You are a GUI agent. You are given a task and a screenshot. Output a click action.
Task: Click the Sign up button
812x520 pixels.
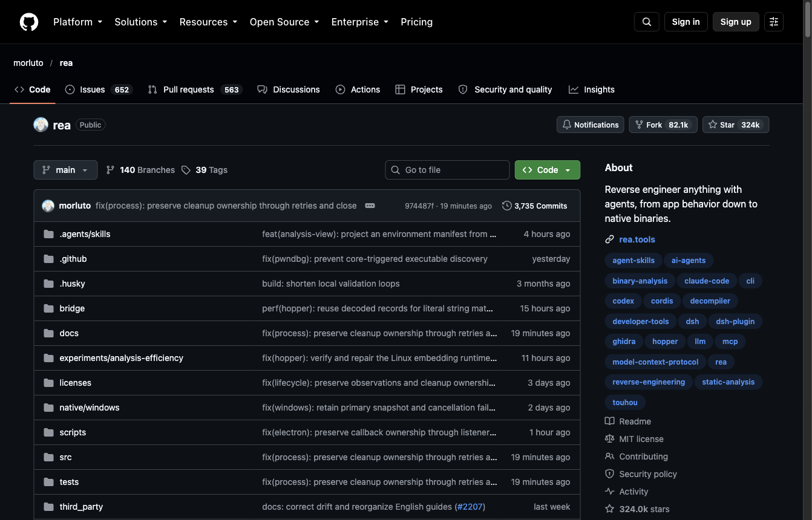pos(736,22)
